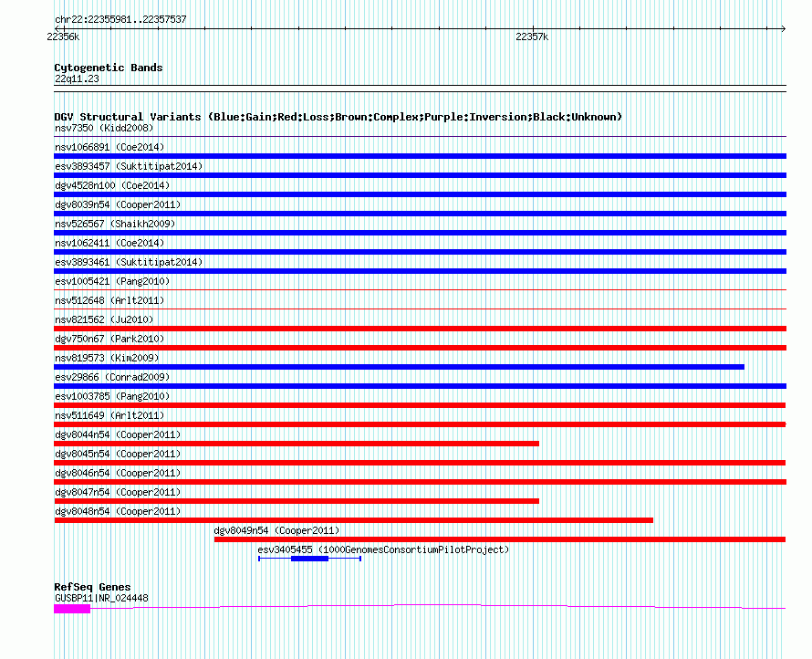Click the ruler's right arrow end
Screen dimensions: 812x659
pos(784,28)
